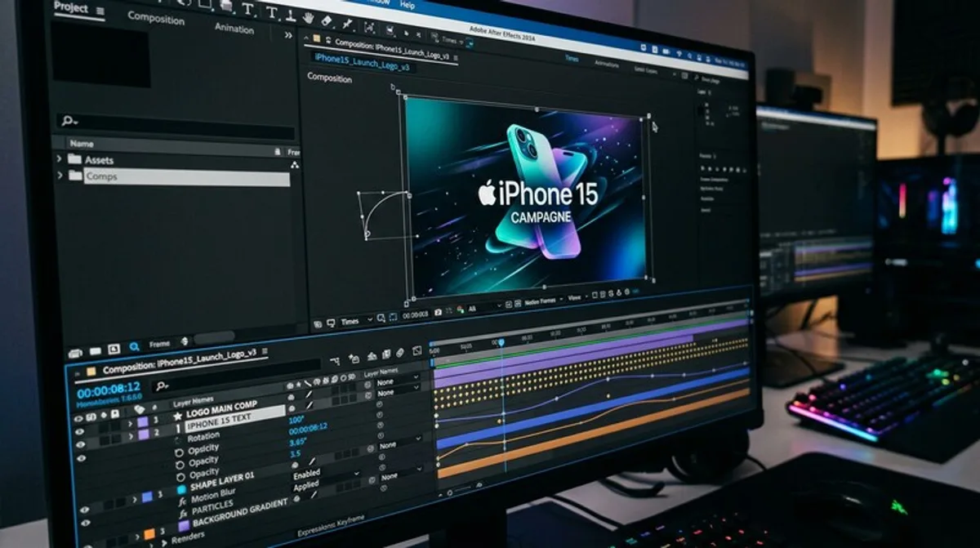Click the magnifier icon beside viewer's Times dropdown
The width and height of the screenshot is (980, 548).
(381, 318)
